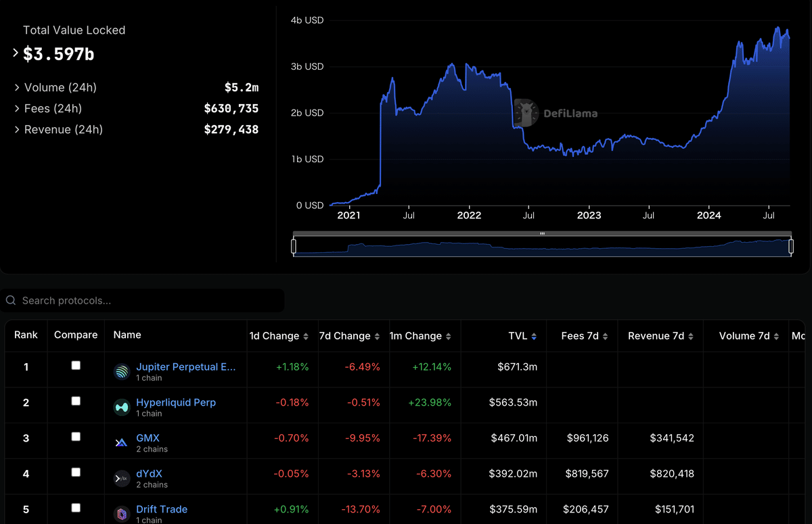The height and width of the screenshot is (524, 812).
Task: Click the $5.2m volume value
Action: pyautogui.click(x=242, y=88)
